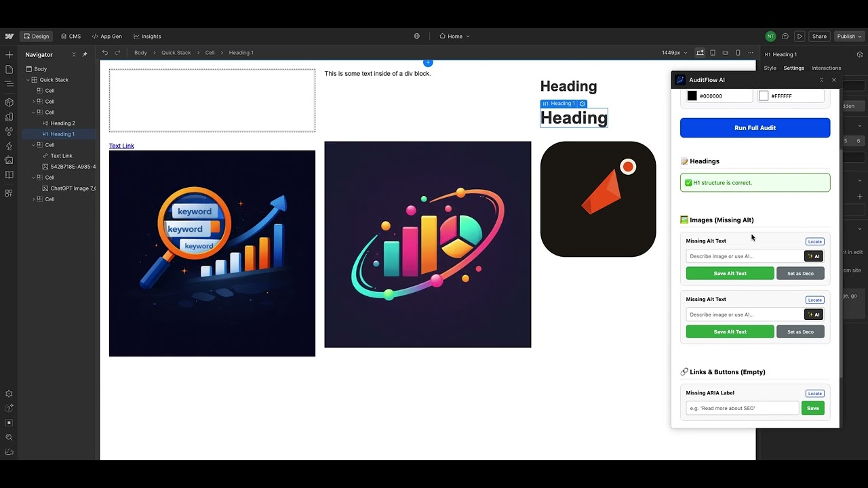Open the Components cube icon
This screenshot has height=488, width=868.
9,102
